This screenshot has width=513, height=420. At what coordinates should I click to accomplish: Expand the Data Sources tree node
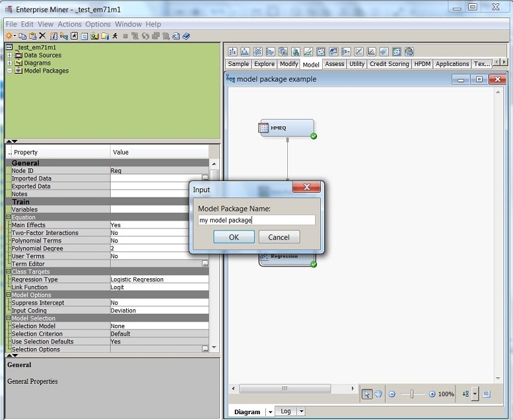coord(9,55)
